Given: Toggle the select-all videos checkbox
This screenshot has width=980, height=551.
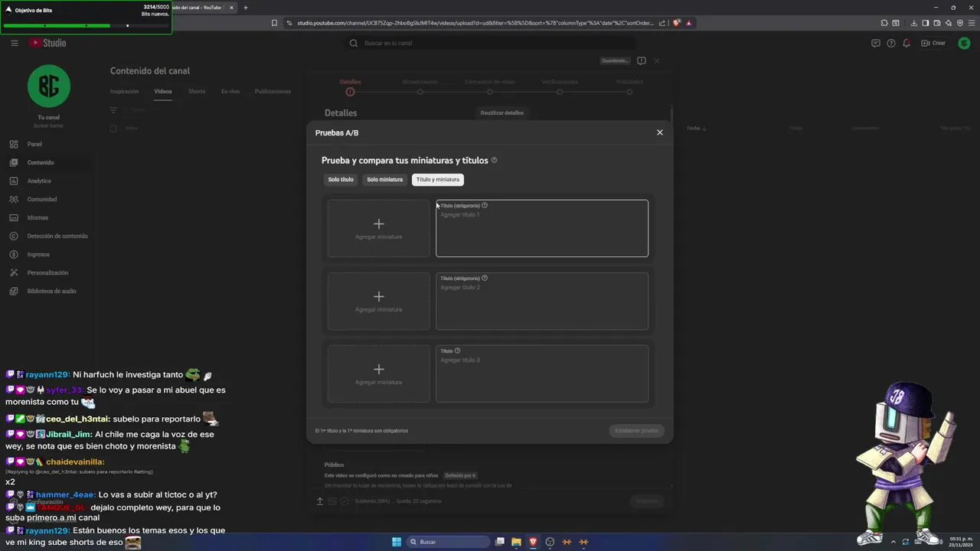Looking at the screenshot, I should pyautogui.click(x=113, y=128).
